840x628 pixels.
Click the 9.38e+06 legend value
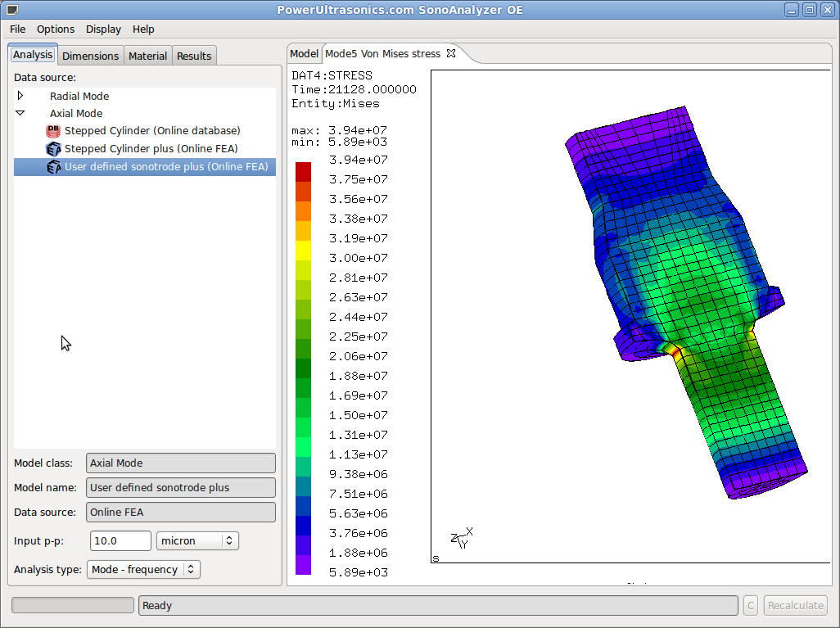(x=359, y=474)
